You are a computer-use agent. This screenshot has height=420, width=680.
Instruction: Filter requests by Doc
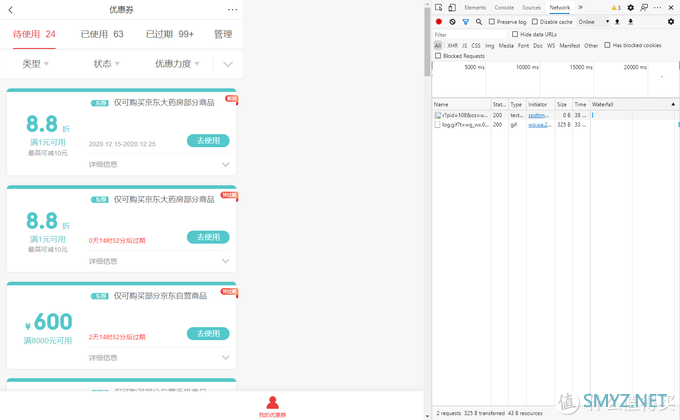click(538, 45)
